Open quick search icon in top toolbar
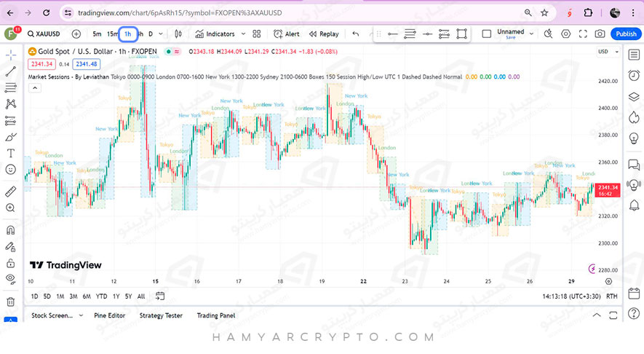The image size is (644, 354). point(548,34)
